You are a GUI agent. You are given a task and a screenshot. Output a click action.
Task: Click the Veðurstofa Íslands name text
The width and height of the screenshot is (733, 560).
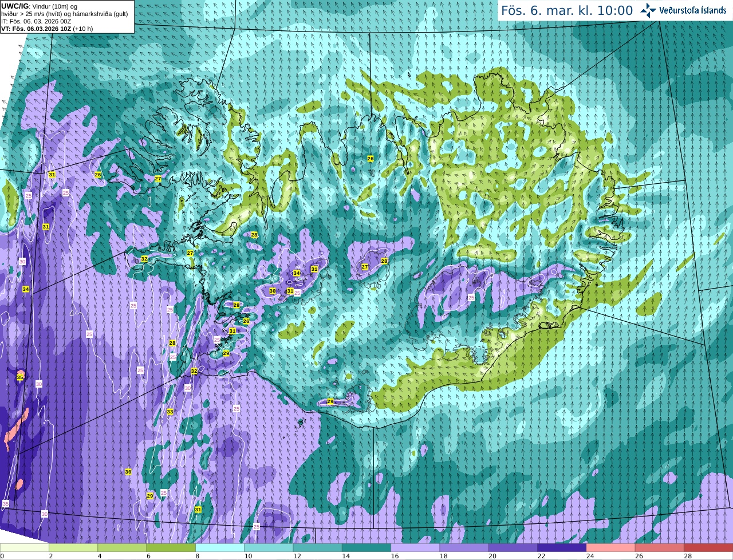(692, 10)
